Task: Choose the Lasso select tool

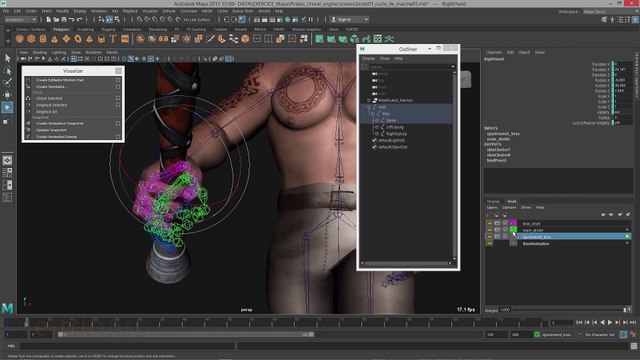Action: (7, 71)
